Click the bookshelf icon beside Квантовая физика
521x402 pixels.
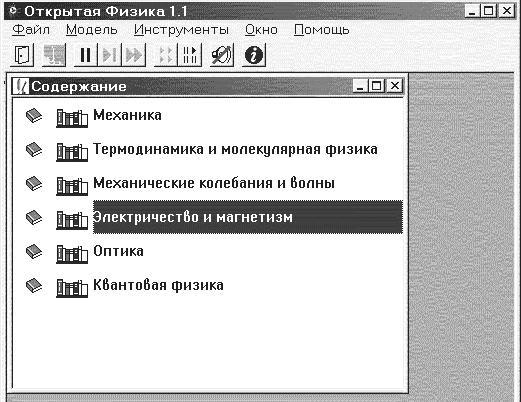click(72, 288)
